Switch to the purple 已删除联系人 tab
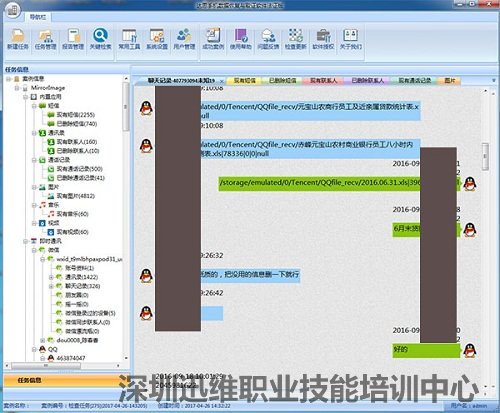Screen dimensions: 500x413 click(x=368, y=81)
